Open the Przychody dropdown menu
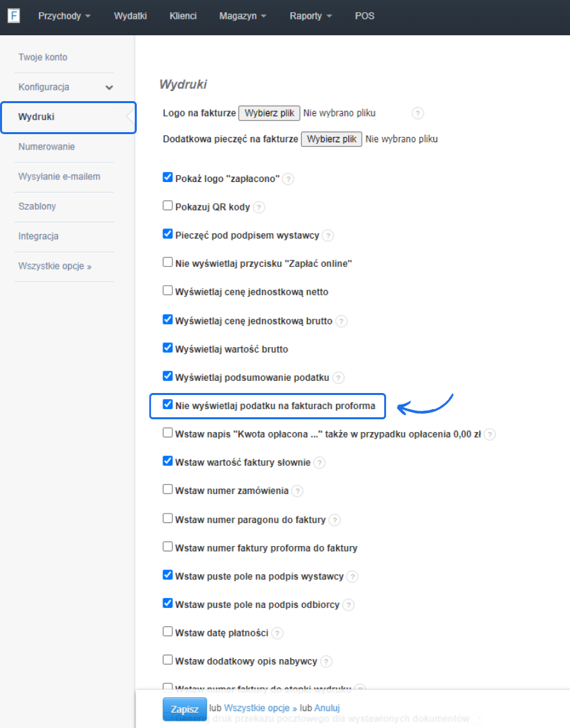Image resolution: width=570 pixels, height=728 pixels. [x=64, y=16]
